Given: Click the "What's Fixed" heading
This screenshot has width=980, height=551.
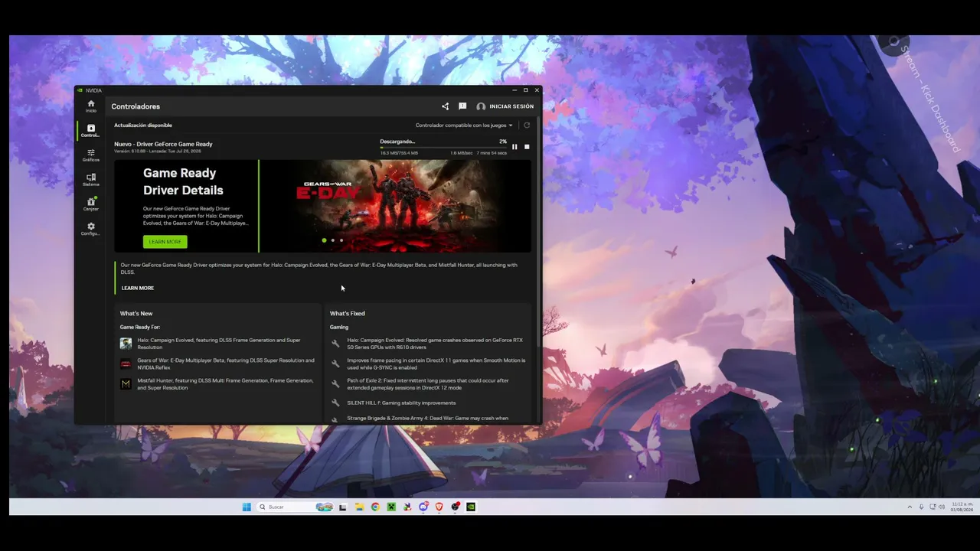Looking at the screenshot, I should point(348,313).
